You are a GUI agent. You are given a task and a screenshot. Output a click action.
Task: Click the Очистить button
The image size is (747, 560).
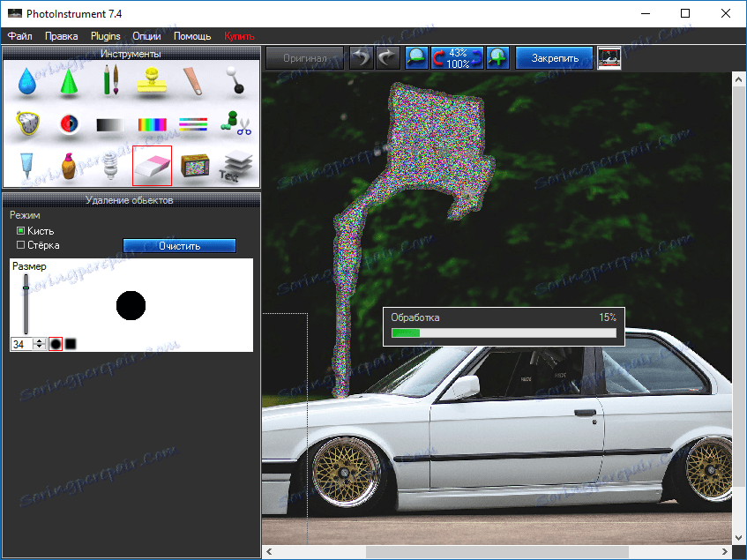coord(180,246)
